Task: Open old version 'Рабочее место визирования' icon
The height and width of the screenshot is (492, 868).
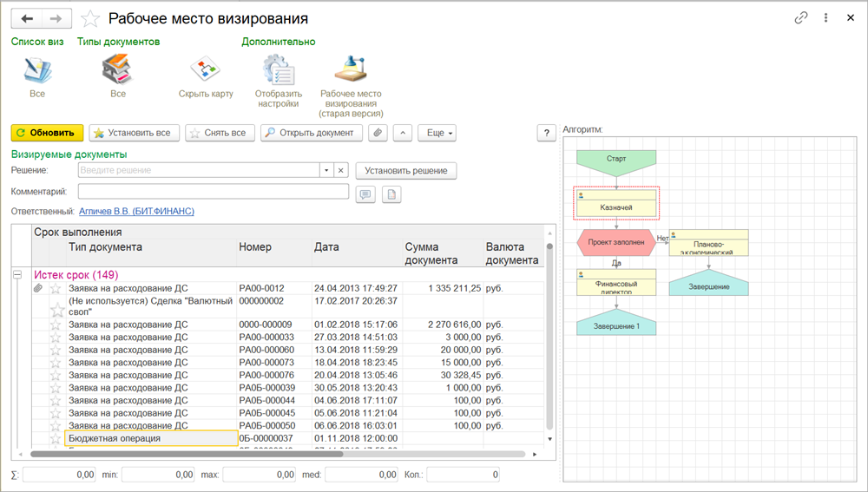Action: pos(351,69)
